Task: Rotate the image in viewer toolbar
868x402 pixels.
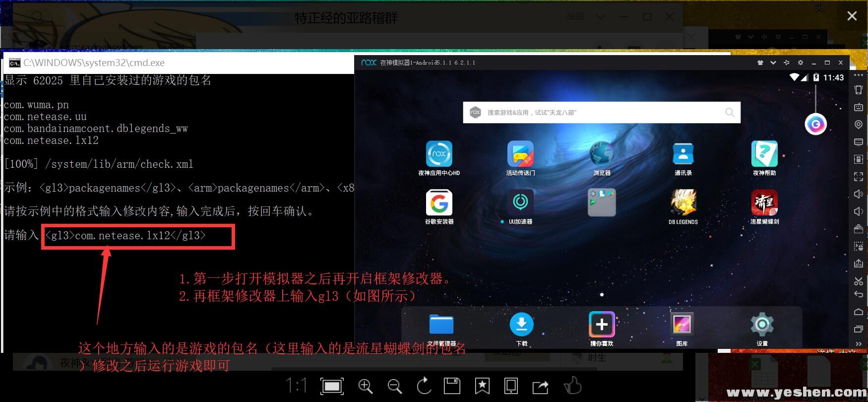Action: click(424, 386)
